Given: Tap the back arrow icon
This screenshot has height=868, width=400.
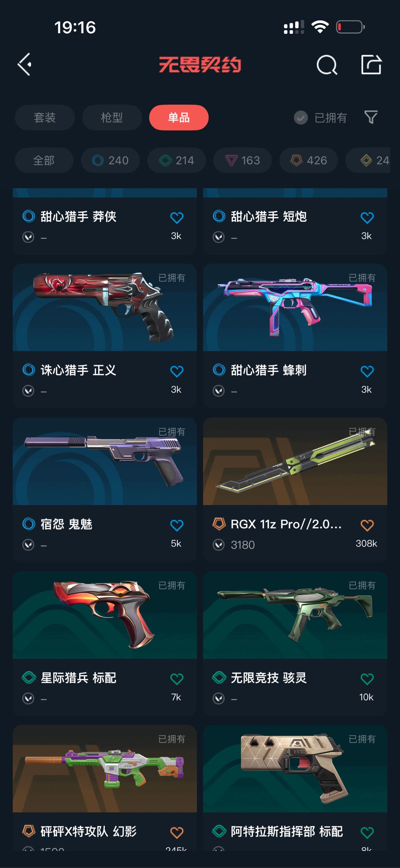Looking at the screenshot, I should pyautogui.click(x=24, y=65).
